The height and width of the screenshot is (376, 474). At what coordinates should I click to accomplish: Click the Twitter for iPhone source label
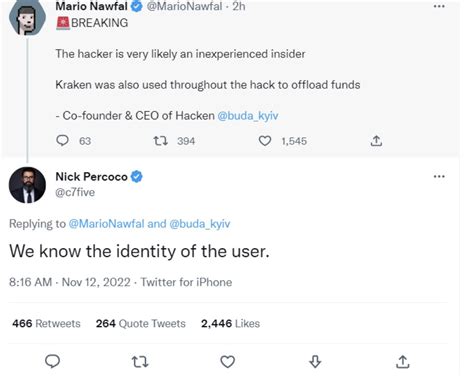pyautogui.click(x=186, y=282)
